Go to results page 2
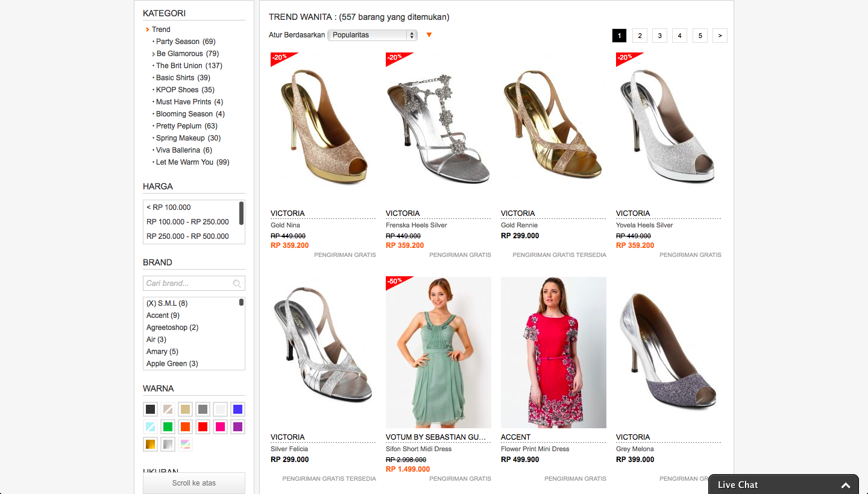 [x=640, y=36]
